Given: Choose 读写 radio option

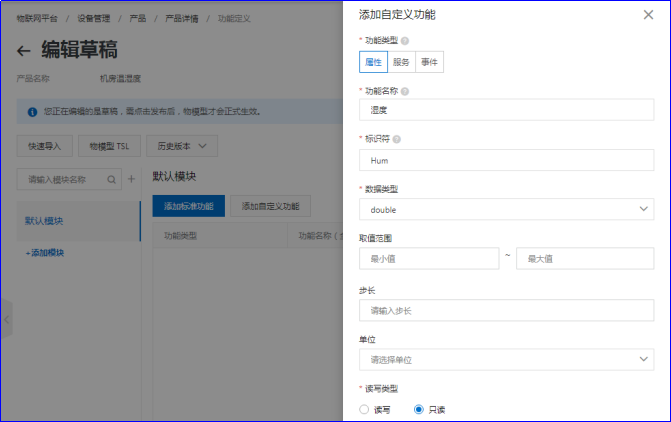Looking at the screenshot, I should coord(364,410).
